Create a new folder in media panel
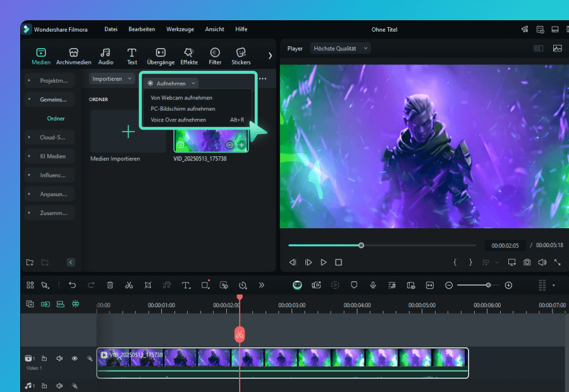The width and height of the screenshot is (569, 392). click(x=30, y=262)
